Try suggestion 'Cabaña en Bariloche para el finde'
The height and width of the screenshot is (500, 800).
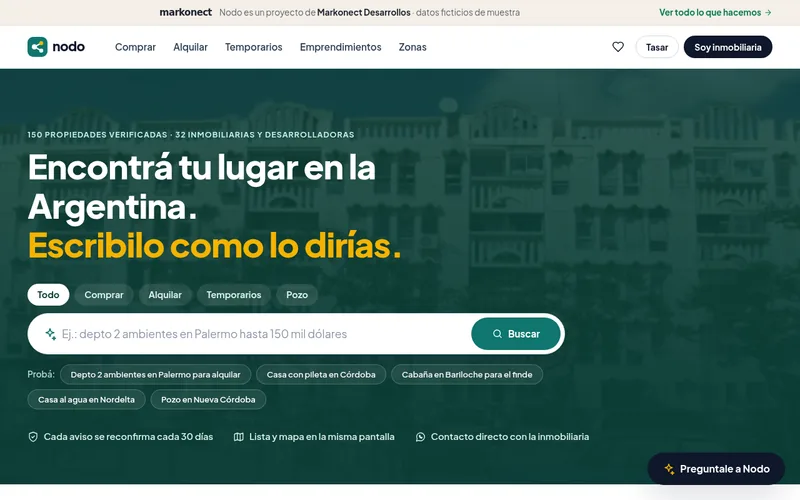coord(467,374)
